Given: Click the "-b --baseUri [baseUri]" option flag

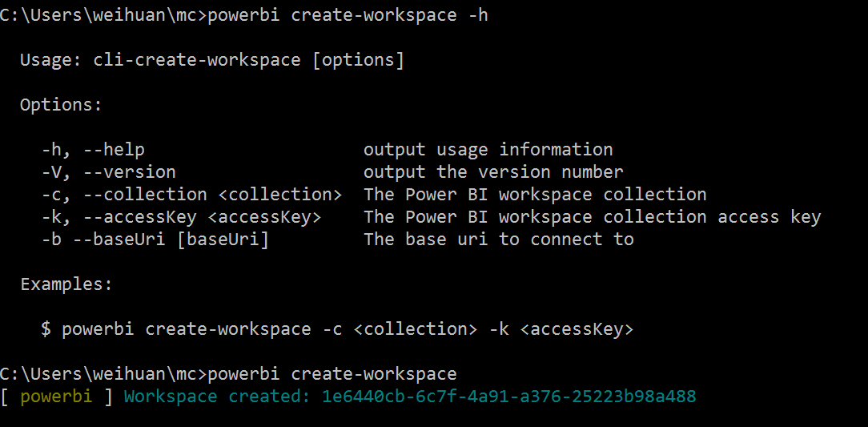Looking at the screenshot, I should tap(155, 240).
